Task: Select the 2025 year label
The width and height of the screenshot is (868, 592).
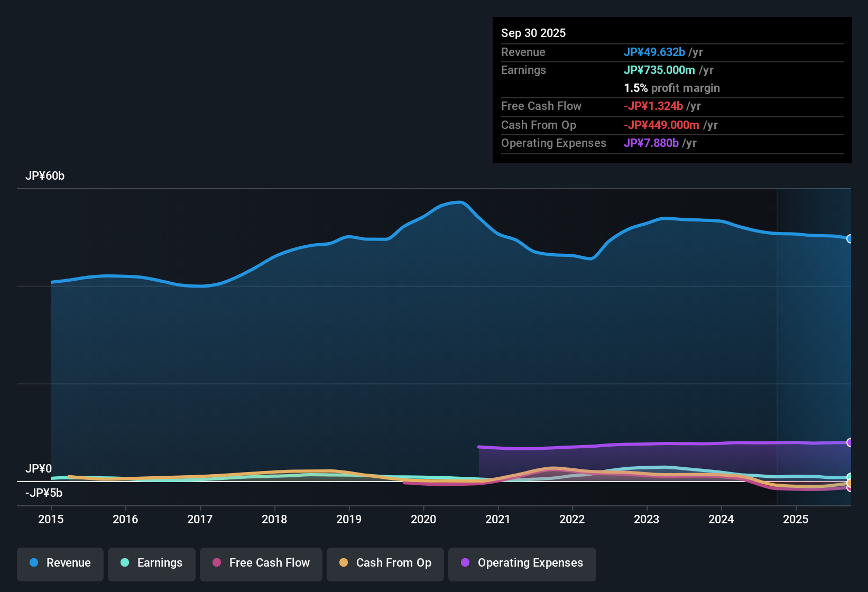Action: pos(796,520)
